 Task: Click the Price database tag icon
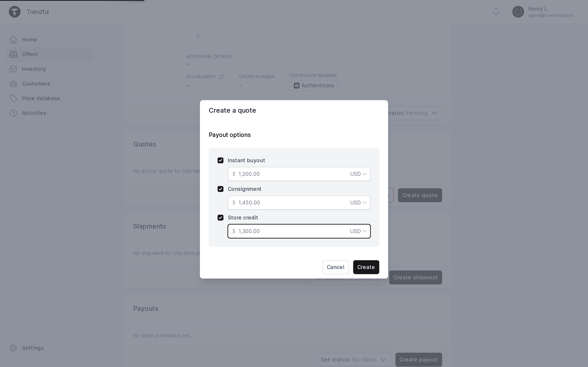pos(13,98)
